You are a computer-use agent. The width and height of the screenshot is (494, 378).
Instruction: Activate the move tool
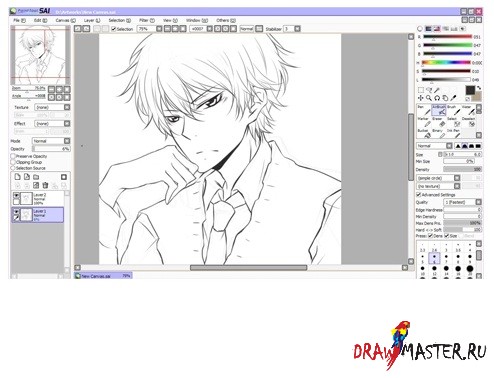[421, 98]
